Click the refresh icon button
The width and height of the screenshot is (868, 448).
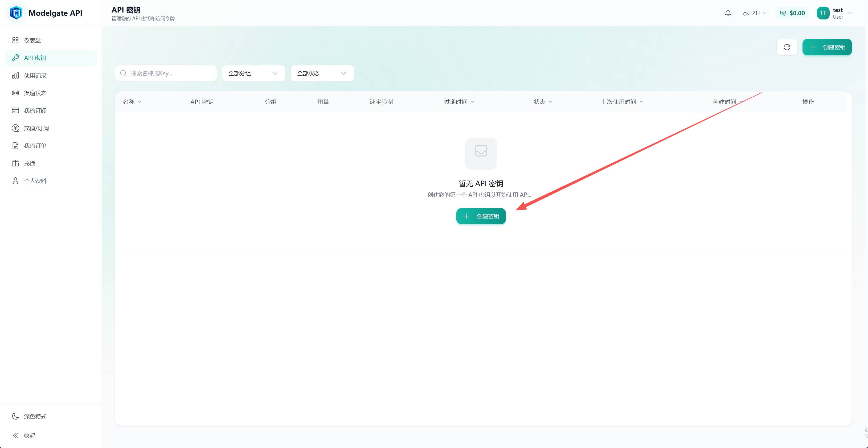click(x=787, y=47)
